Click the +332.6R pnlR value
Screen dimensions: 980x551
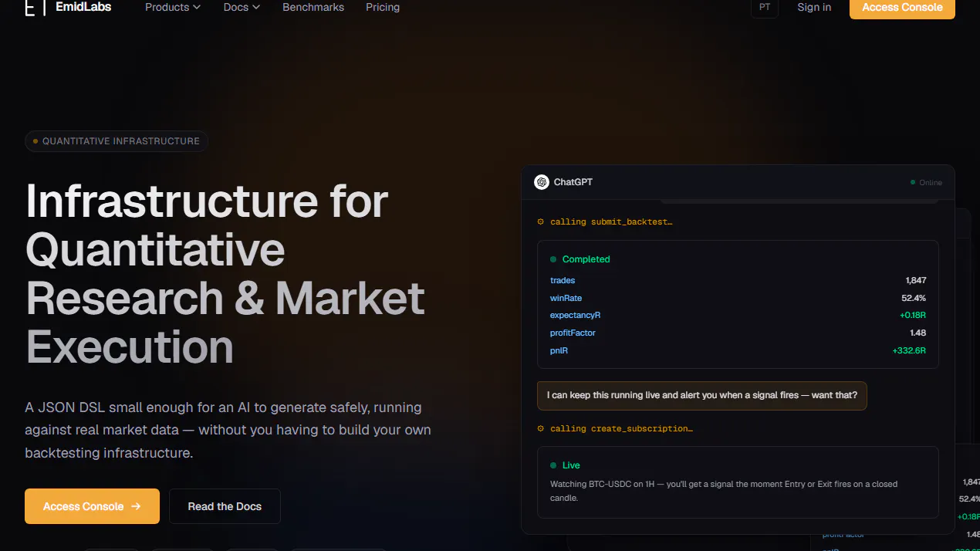[x=909, y=351]
